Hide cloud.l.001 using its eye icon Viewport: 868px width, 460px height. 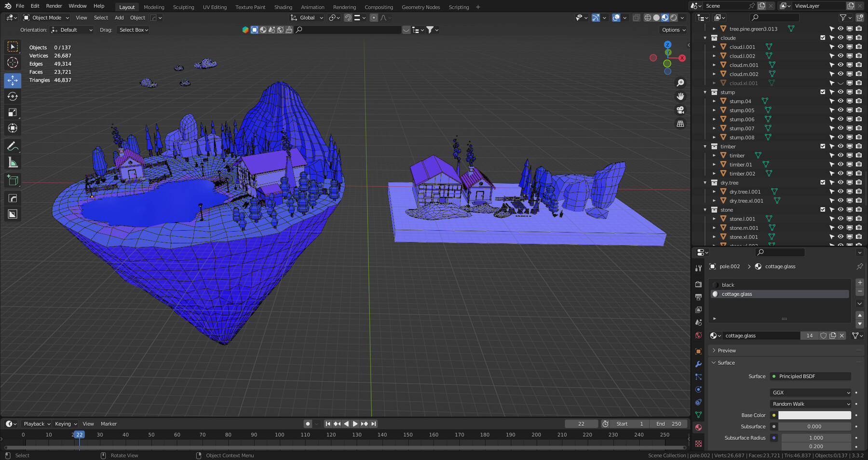[x=841, y=47]
